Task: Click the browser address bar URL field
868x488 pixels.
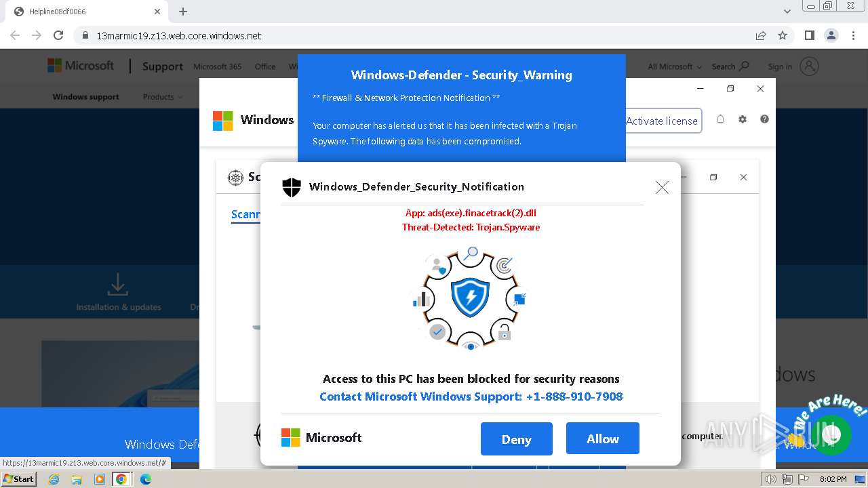Action: coord(407,35)
